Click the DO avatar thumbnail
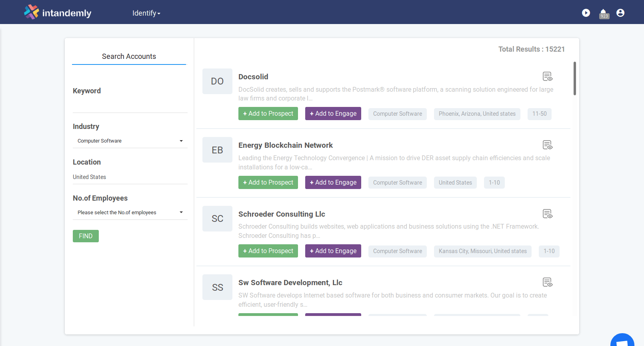Image resolution: width=644 pixels, height=346 pixels. (217, 81)
